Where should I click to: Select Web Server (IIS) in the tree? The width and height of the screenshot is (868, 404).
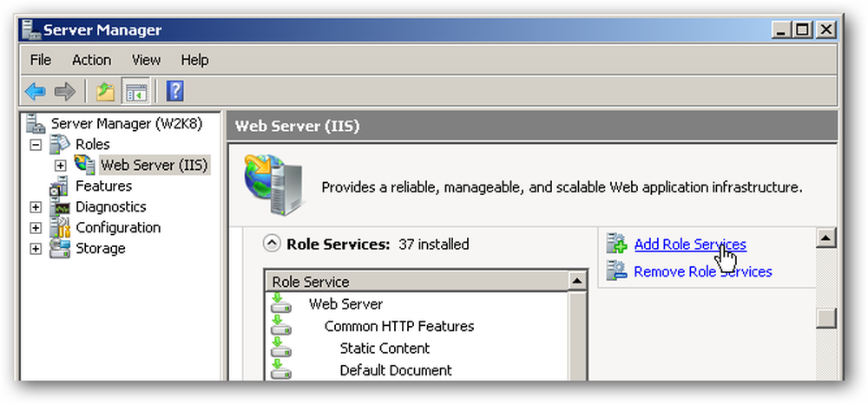tap(155, 165)
